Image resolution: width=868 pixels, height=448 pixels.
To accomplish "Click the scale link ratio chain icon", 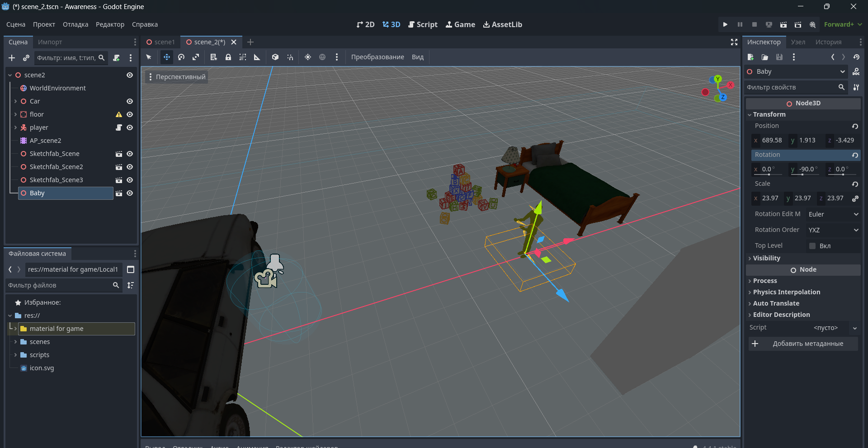I will point(855,198).
